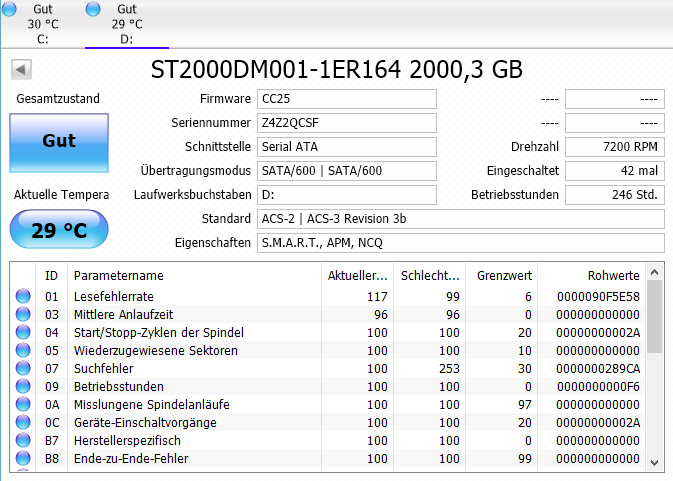Viewport: 673px width, 481px height.
Task: Click status icon of Suchfehler row
Action: pyautogui.click(x=23, y=368)
